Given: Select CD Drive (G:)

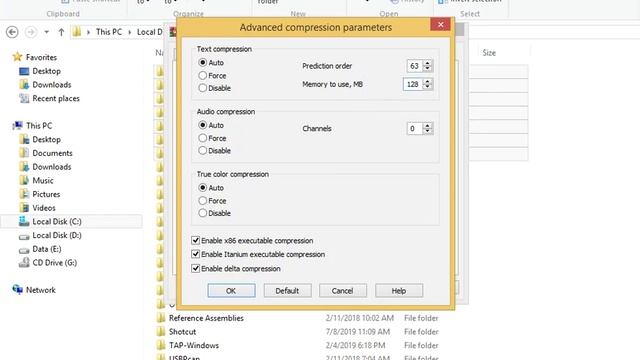Looking at the screenshot, I should [54, 262].
